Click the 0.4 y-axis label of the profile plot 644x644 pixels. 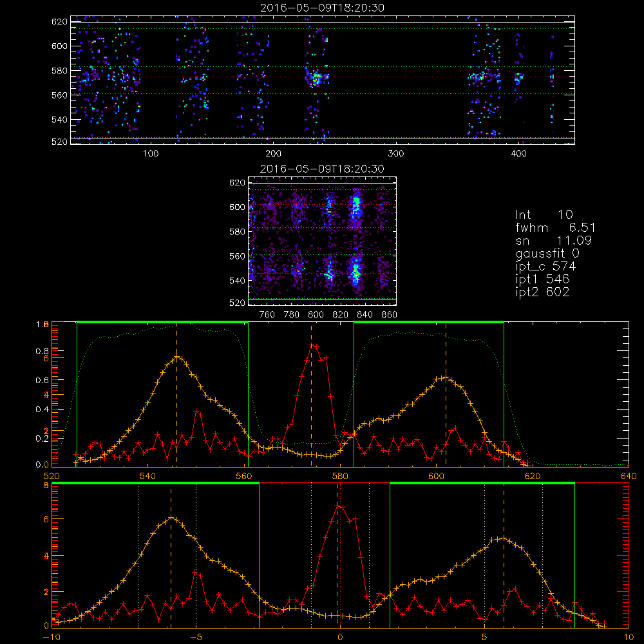pos(42,410)
